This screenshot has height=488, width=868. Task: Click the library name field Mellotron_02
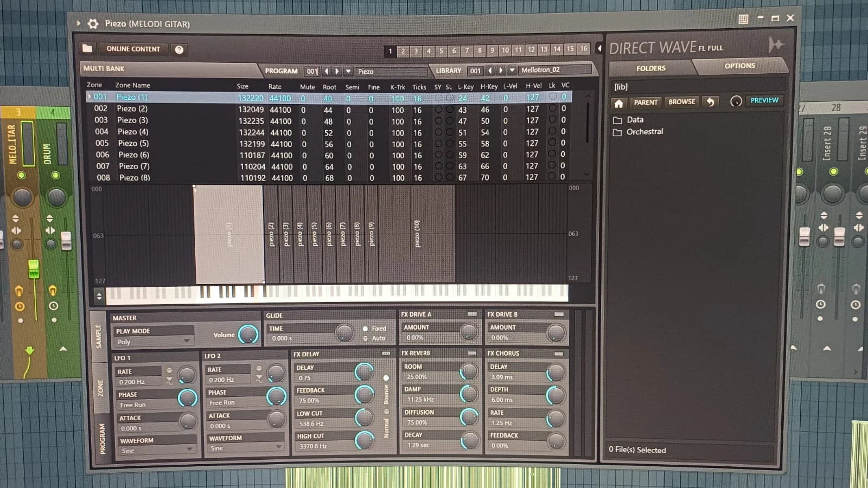(x=554, y=70)
